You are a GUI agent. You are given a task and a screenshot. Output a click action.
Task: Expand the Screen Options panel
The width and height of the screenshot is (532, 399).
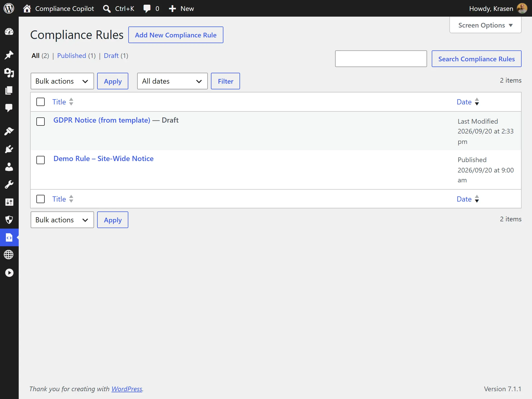[x=485, y=25]
